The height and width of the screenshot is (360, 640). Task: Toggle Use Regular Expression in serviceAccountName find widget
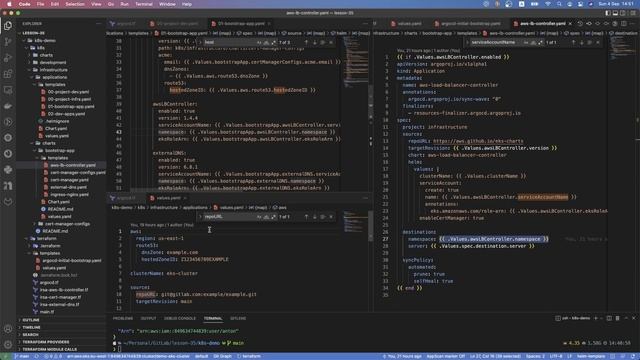pyautogui.click(x=541, y=42)
